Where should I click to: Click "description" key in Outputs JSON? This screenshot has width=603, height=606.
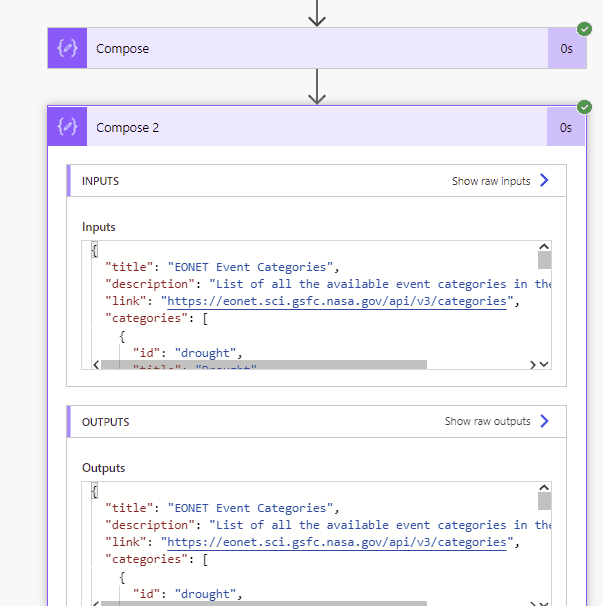150,525
